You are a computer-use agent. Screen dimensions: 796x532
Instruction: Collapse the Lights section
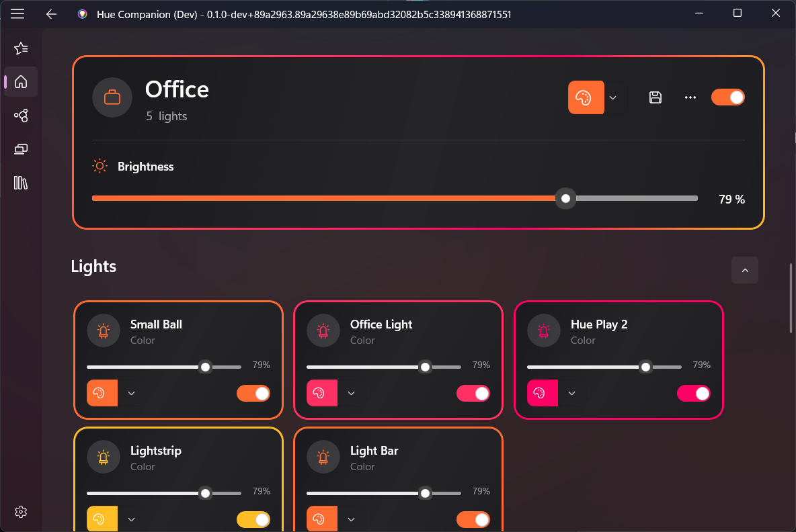point(745,270)
